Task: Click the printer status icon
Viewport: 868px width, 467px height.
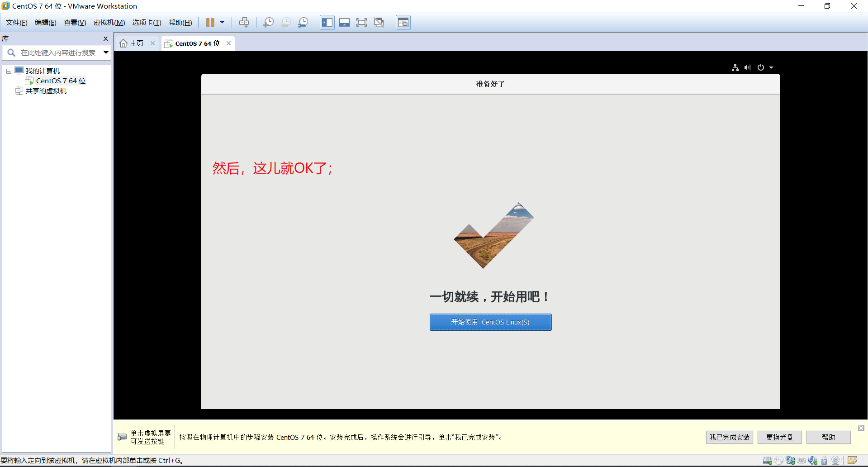Action: pyautogui.click(x=802, y=461)
